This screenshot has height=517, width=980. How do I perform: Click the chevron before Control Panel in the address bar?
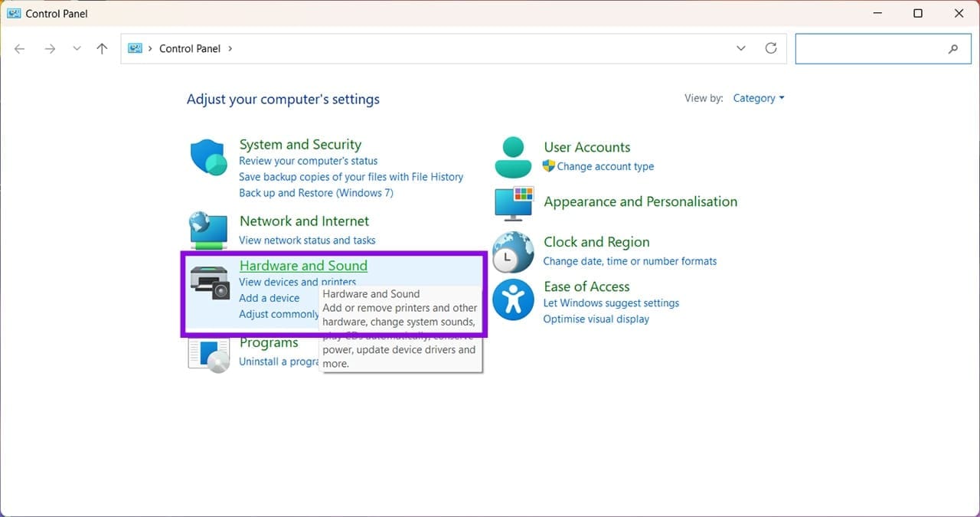pyautogui.click(x=150, y=48)
